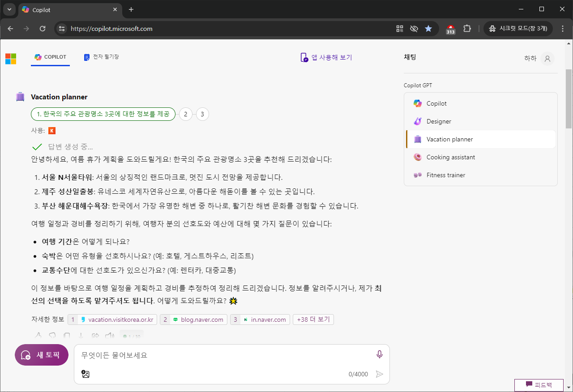Click the QR code icon in address bar
The image size is (573, 392).
[x=400, y=29]
